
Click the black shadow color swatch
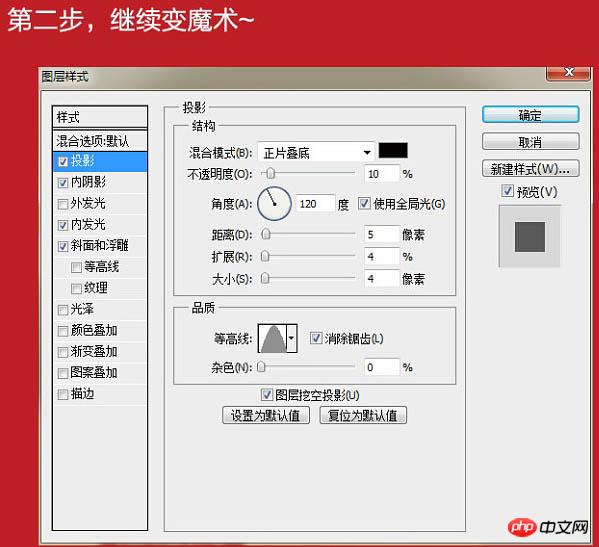(x=393, y=151)
